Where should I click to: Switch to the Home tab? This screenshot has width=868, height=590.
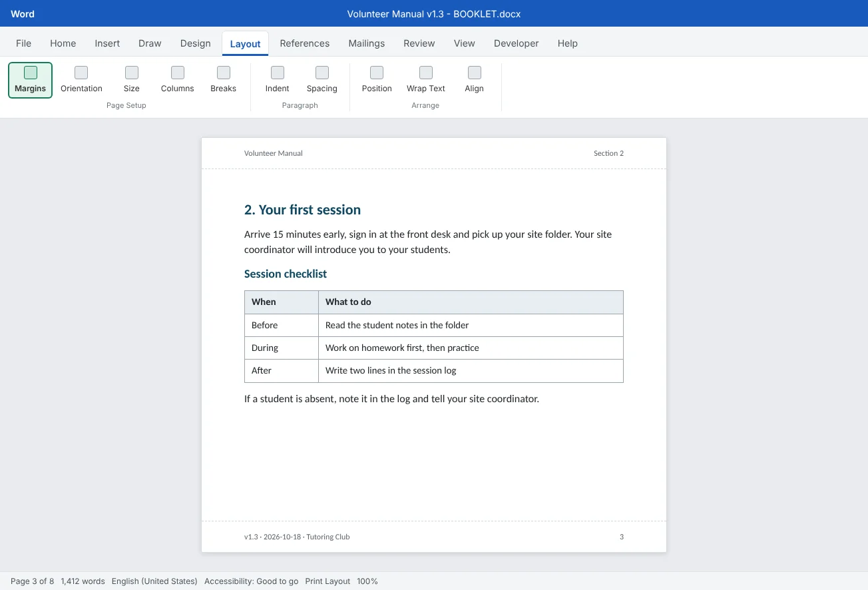[x=63, y=43]
